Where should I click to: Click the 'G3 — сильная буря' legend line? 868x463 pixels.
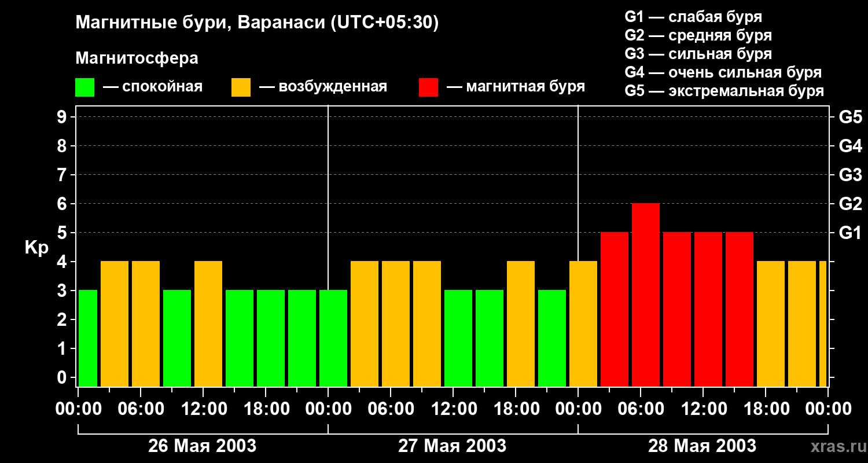coord(698,53)
